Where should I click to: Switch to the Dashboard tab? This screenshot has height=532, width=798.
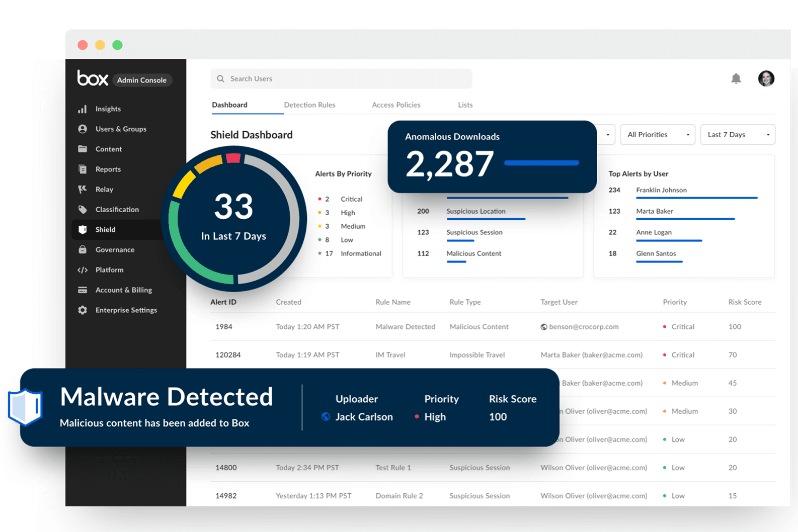[229, 105]
